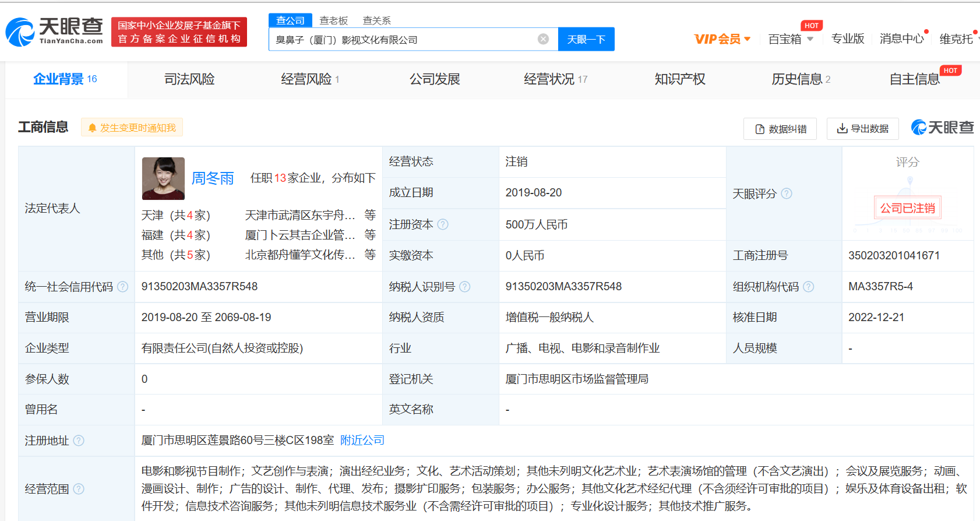The image size is (980, 521).
Task: Open the 专业版 link
Action: point(848,39)
